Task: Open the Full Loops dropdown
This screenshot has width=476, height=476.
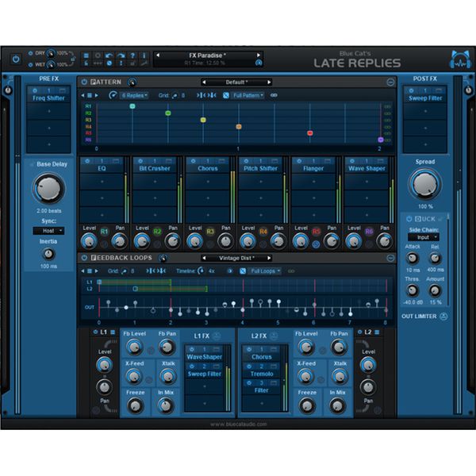Action: (x=265, y=271)
